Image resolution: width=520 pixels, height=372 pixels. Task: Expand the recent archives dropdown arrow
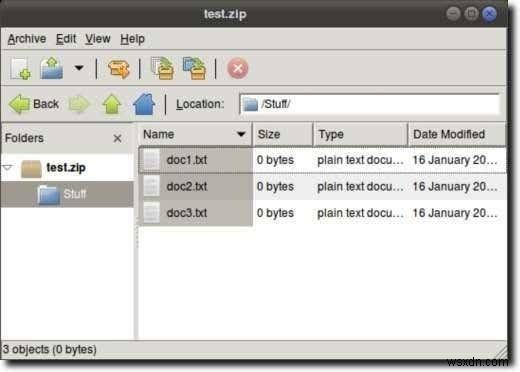79,68
